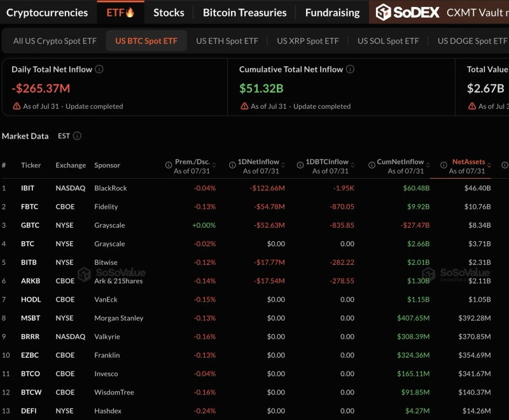Open the BTC Grayscale ticker
The image size is (509, 420).
pos(27,244)
